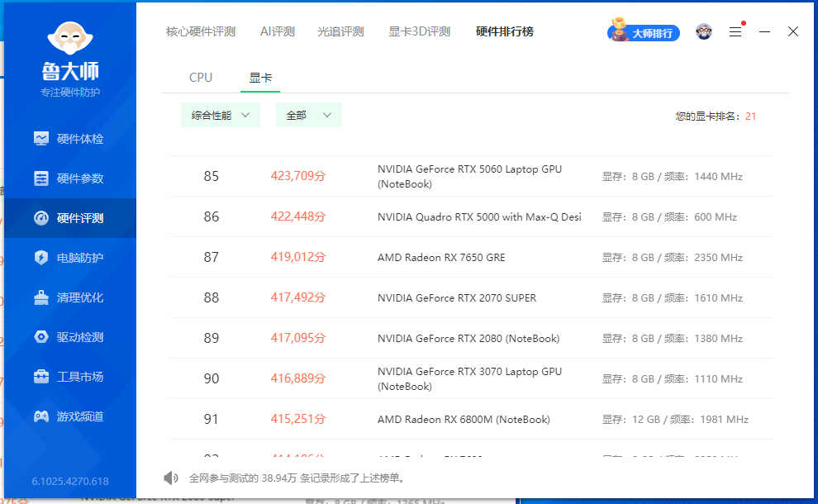Open 电脑防护 shield icon
The width and height of the screenshot is (818, 504).
(x=41, y=258)
